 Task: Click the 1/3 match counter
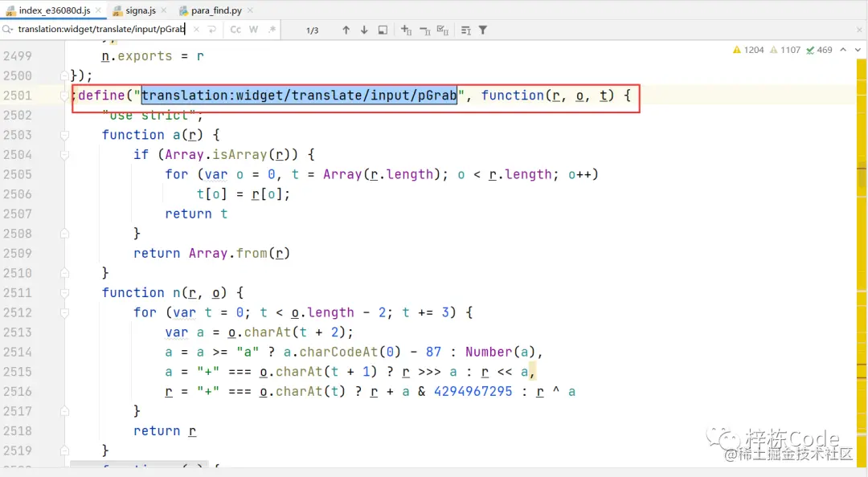point(312,31)
